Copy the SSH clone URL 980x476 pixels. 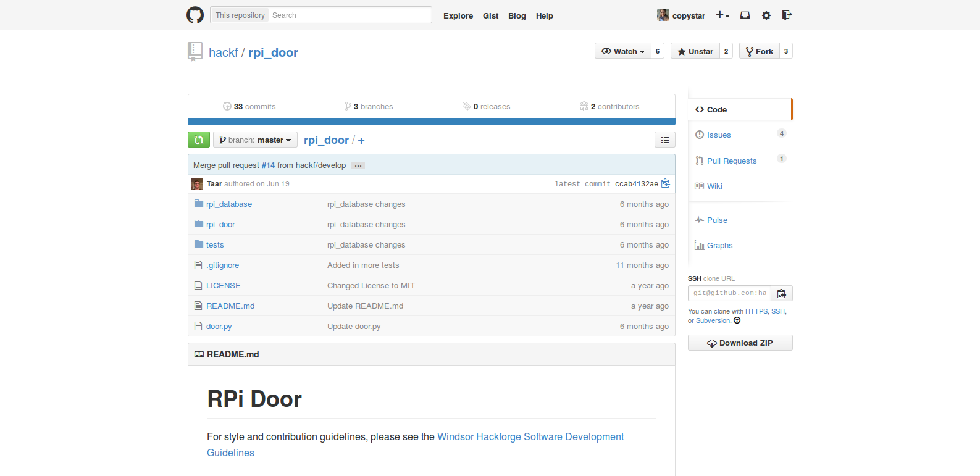click(782, 293)
